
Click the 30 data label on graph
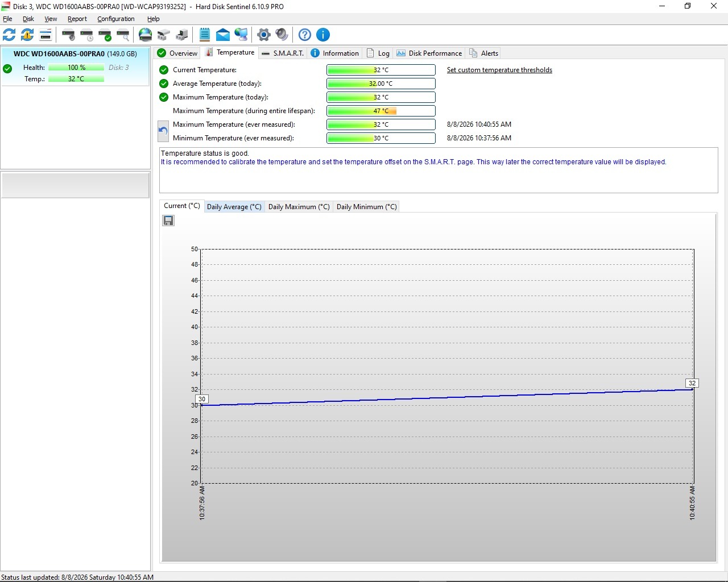(202, 399)
